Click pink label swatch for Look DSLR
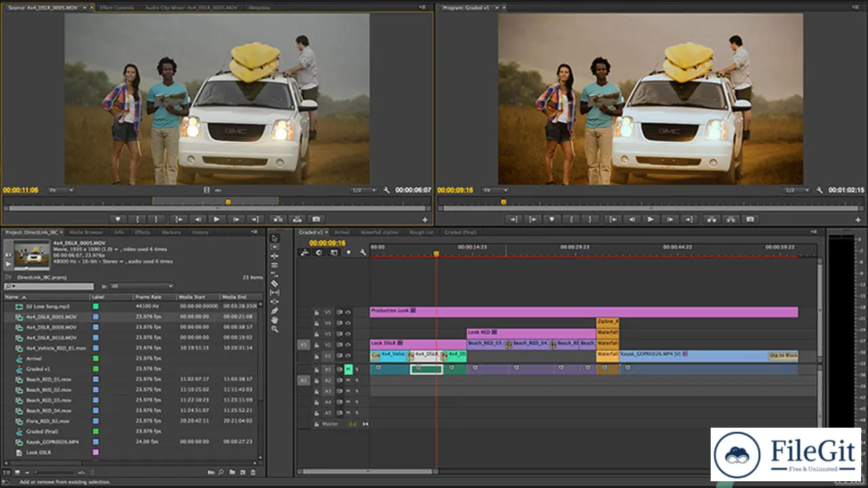The width and height of the screenshot is (868, 488). pyautogui.click(x=96, y=452)
